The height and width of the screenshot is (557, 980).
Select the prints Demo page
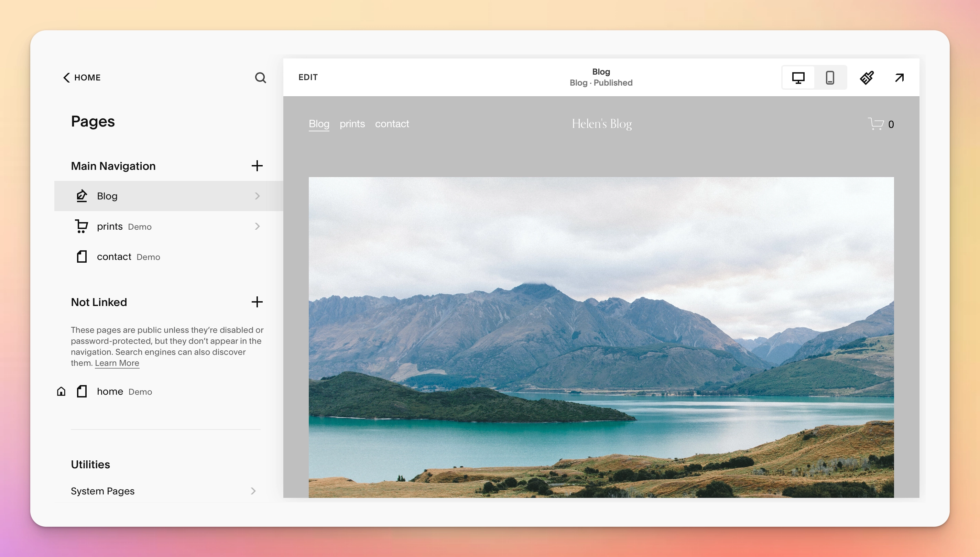point(169,226)
